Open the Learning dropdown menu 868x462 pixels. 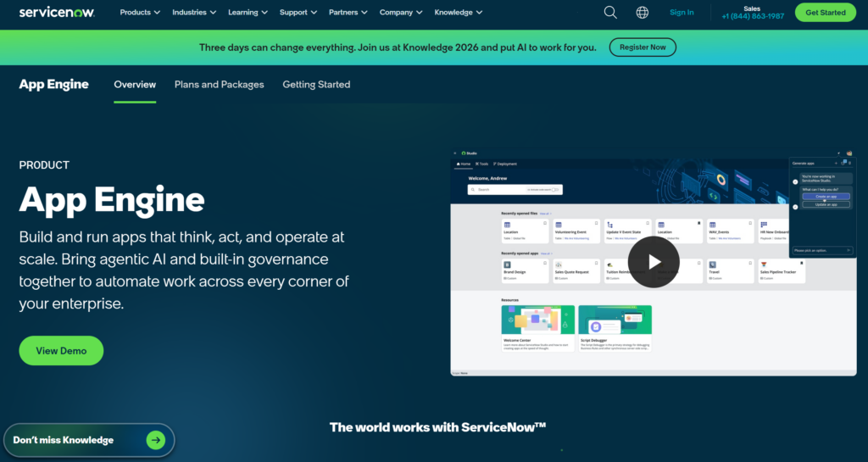coord(248,13)
